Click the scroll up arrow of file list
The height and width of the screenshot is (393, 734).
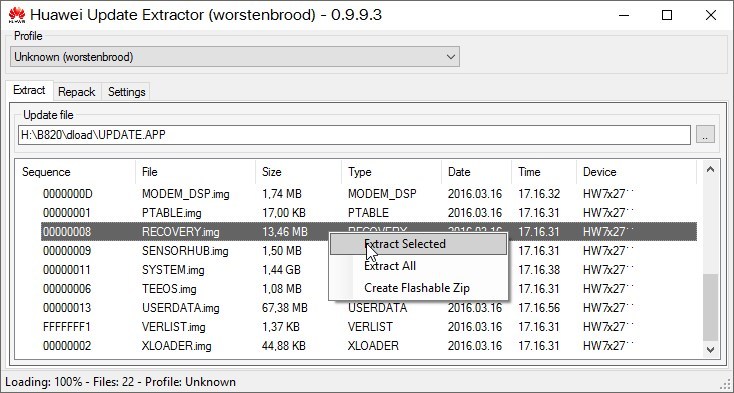(710, 169)
